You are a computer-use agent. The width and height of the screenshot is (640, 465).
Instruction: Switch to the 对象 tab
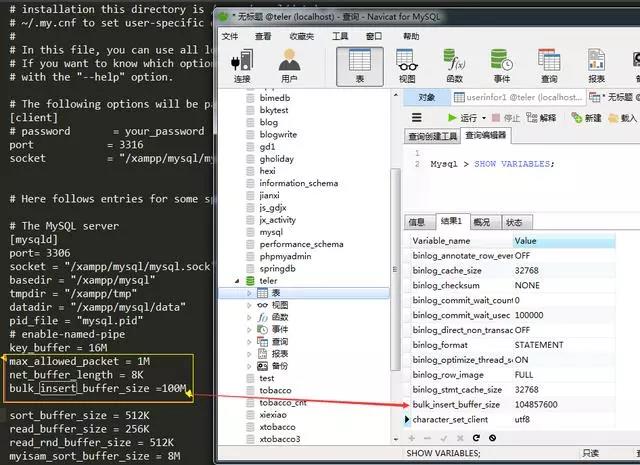point(427,97)
